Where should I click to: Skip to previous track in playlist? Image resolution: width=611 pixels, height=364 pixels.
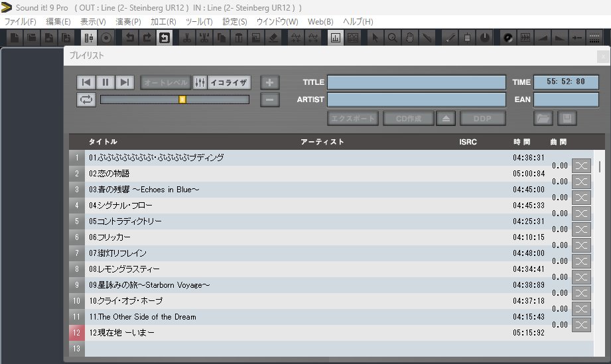point(86,82)
